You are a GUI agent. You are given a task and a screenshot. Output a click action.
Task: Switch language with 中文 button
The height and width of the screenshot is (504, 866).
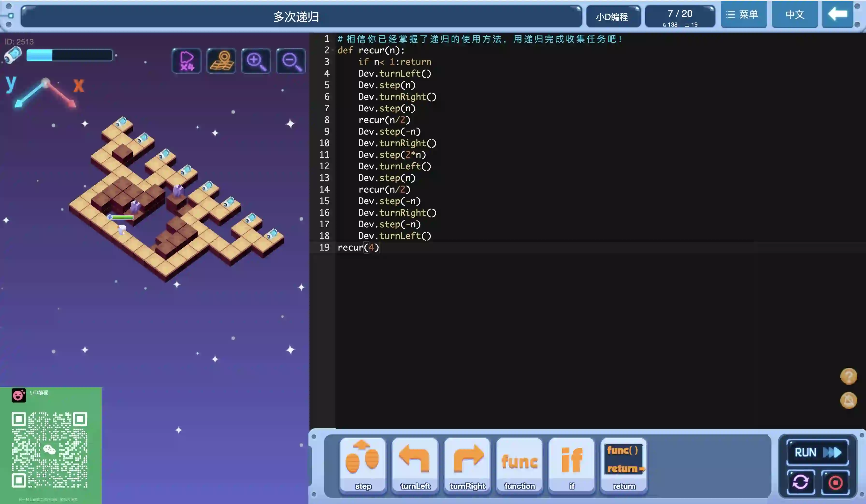794,14
